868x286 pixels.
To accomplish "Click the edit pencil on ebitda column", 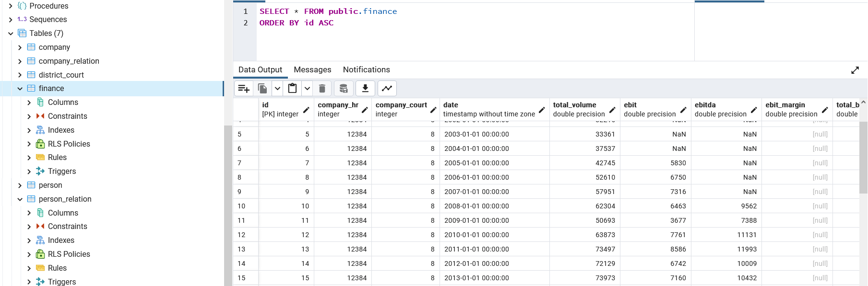I will tap(754, 110).
